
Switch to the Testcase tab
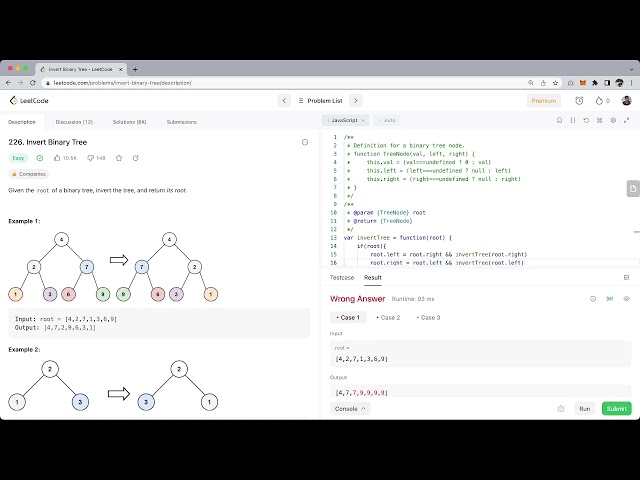[x=342, y=278]
